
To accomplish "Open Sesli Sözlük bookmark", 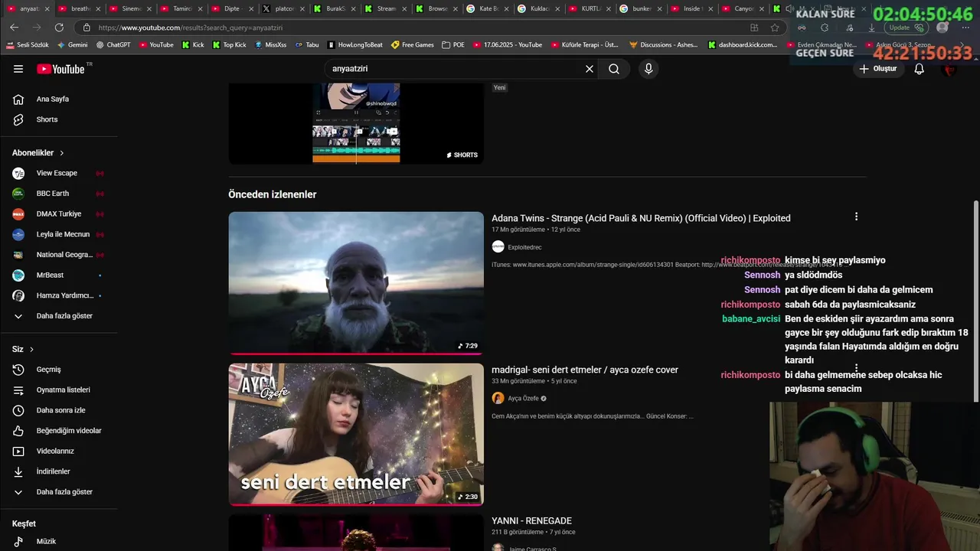I will pyautogui.click(x=28, y=44).
